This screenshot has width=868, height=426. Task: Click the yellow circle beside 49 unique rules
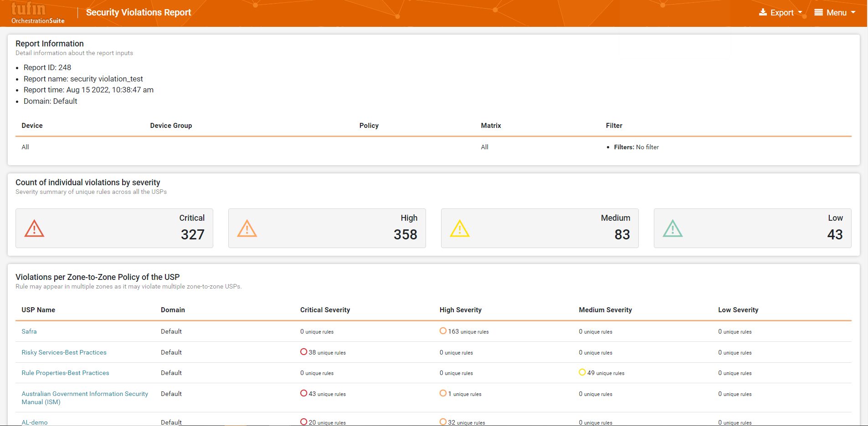[582, 372]
